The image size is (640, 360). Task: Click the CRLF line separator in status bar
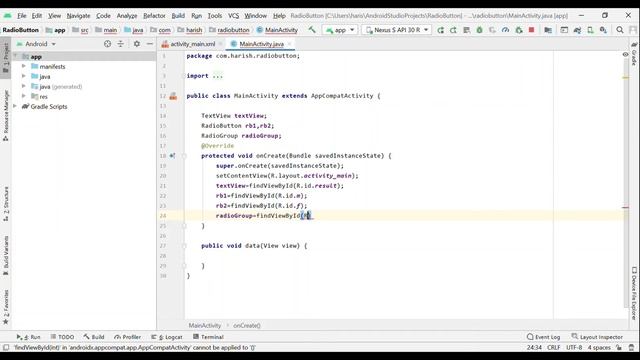coord(553,347)
